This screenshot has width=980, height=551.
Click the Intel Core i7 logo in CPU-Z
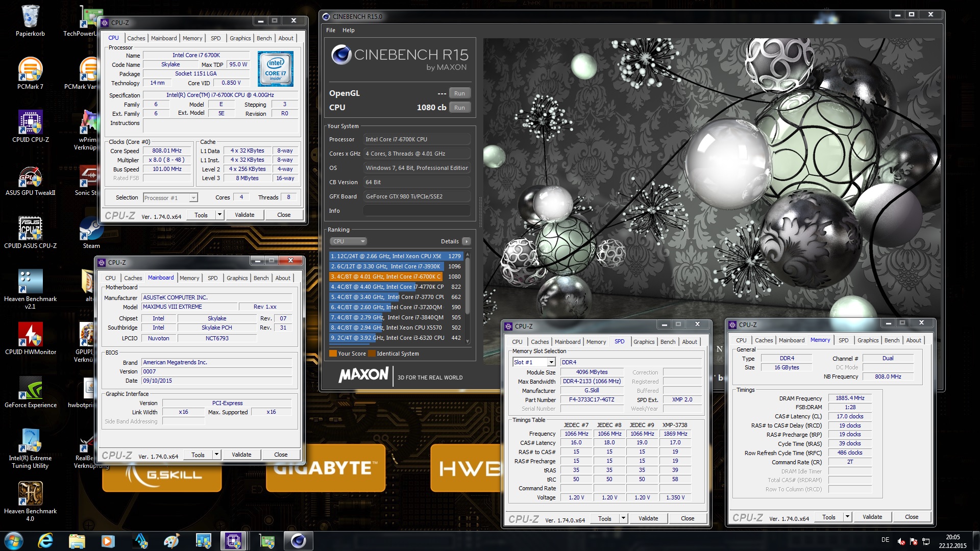click(x=275, y=69)
